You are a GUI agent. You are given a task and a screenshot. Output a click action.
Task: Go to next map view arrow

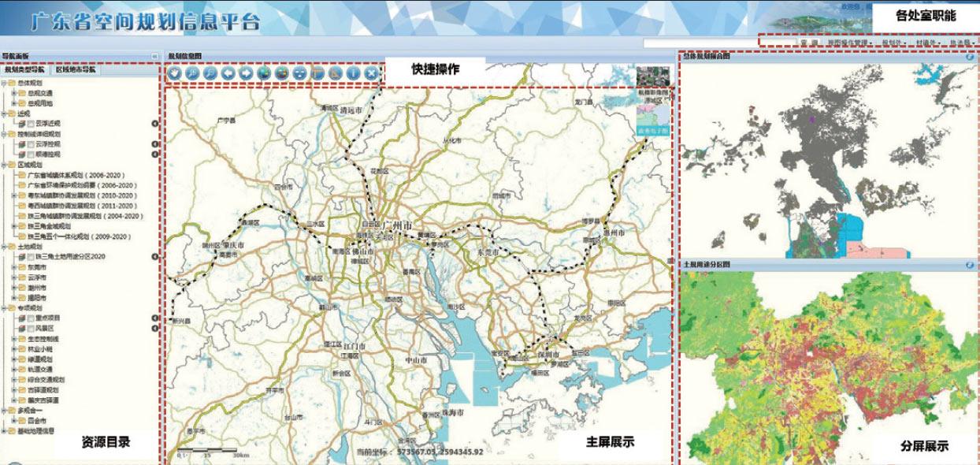246,73
